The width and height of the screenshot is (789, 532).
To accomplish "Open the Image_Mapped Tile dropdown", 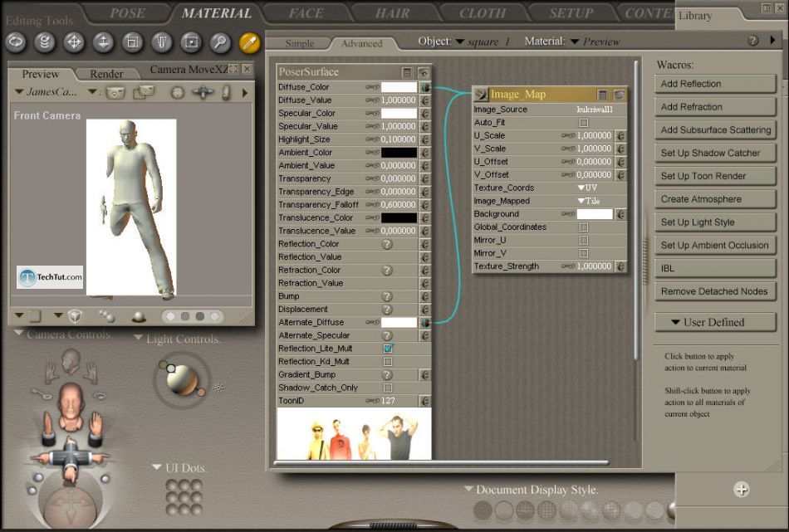I will tap(589, 201).
